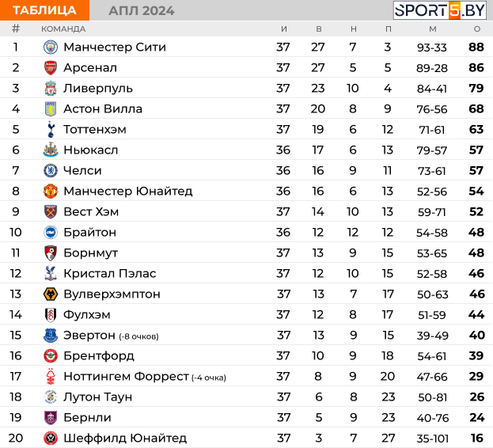Select the Liverpool crest icon
This screenshot has height=448, width=493.
point(51,89)
